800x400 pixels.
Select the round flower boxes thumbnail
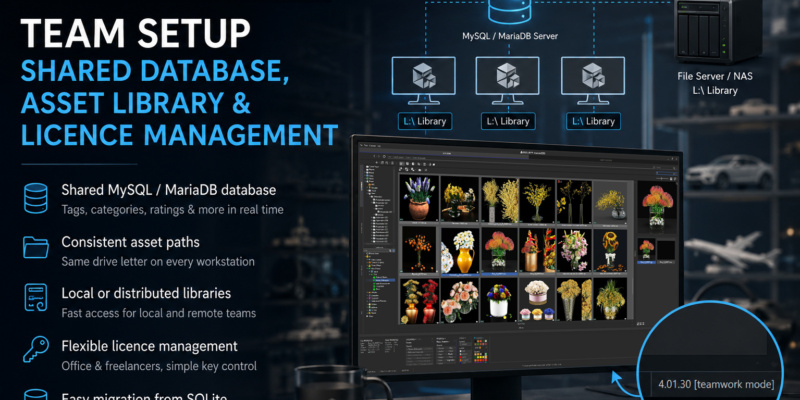click(537, 299)
